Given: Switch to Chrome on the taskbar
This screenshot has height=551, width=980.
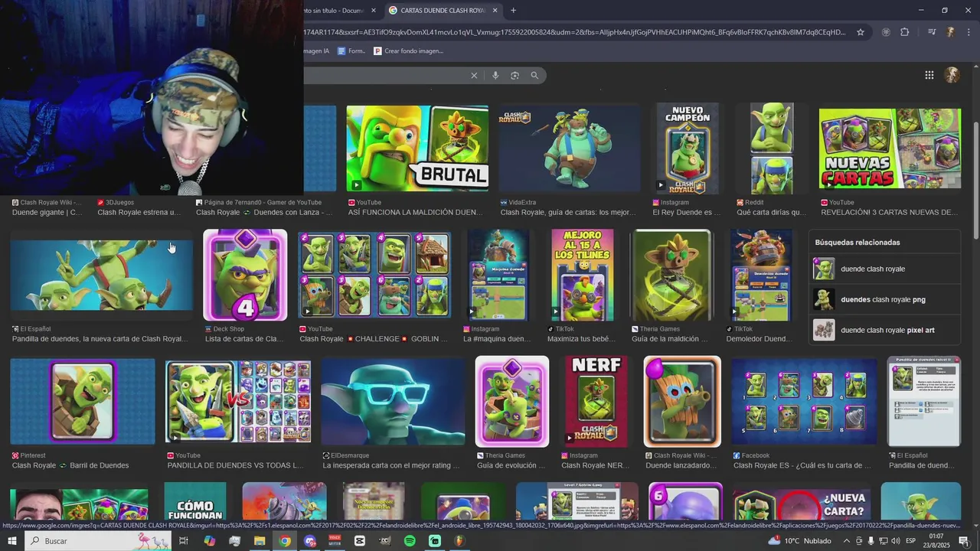Looking at the screenshot, I should click(x=285, y=541).
